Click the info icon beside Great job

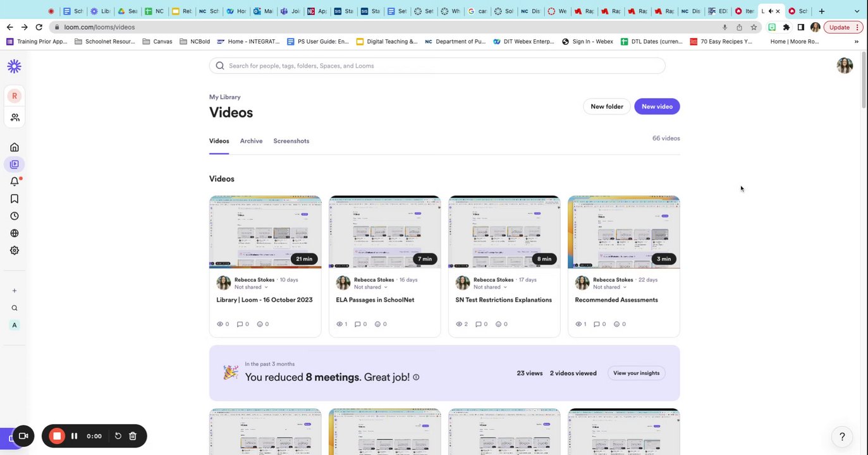click(x=416, y=377)
